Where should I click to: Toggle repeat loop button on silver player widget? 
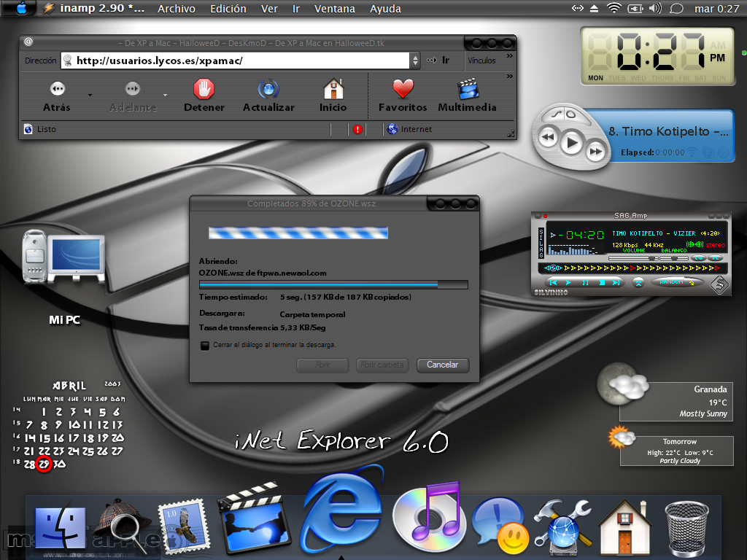click(570, 114)
